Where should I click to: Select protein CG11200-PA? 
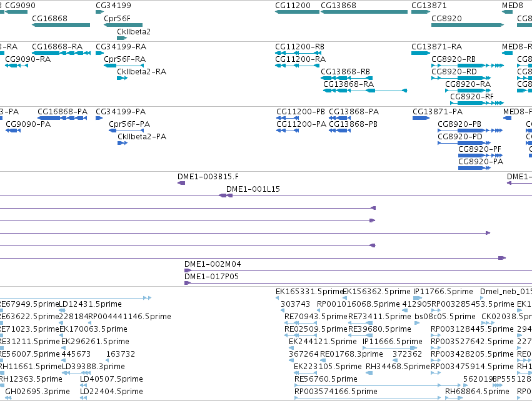[288, 131]
